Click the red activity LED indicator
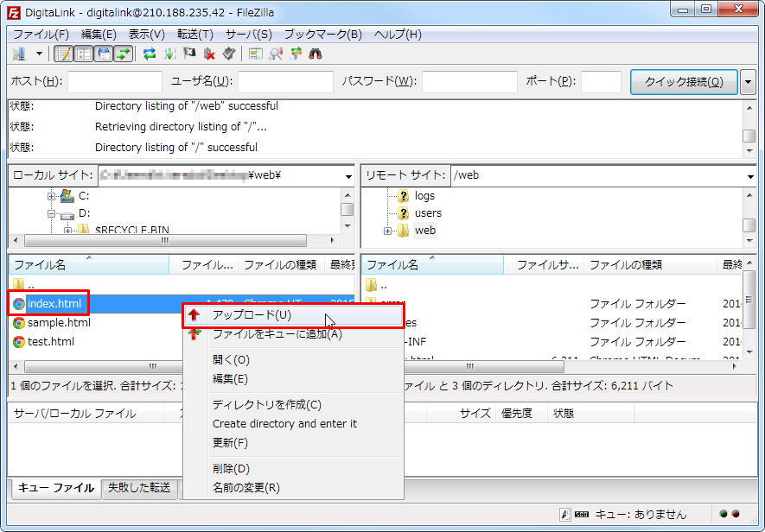This screenshot has height=532, width=765. 736,514
